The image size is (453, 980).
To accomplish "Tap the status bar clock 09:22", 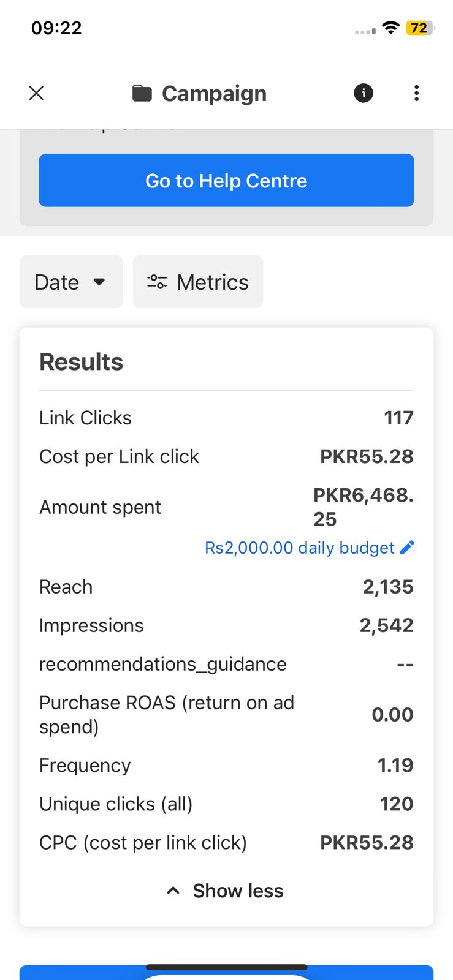I will tap(56, 28).
